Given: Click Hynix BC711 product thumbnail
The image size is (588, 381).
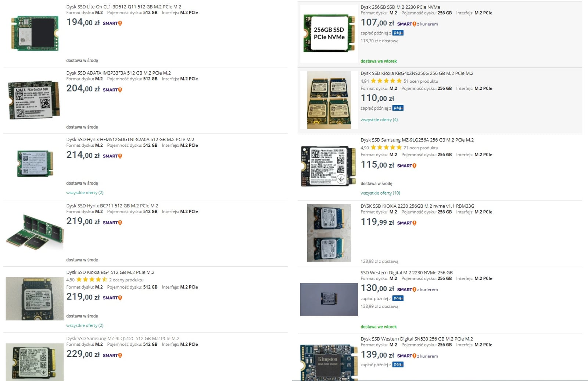Looking at the screenshot, I should 35,232.
